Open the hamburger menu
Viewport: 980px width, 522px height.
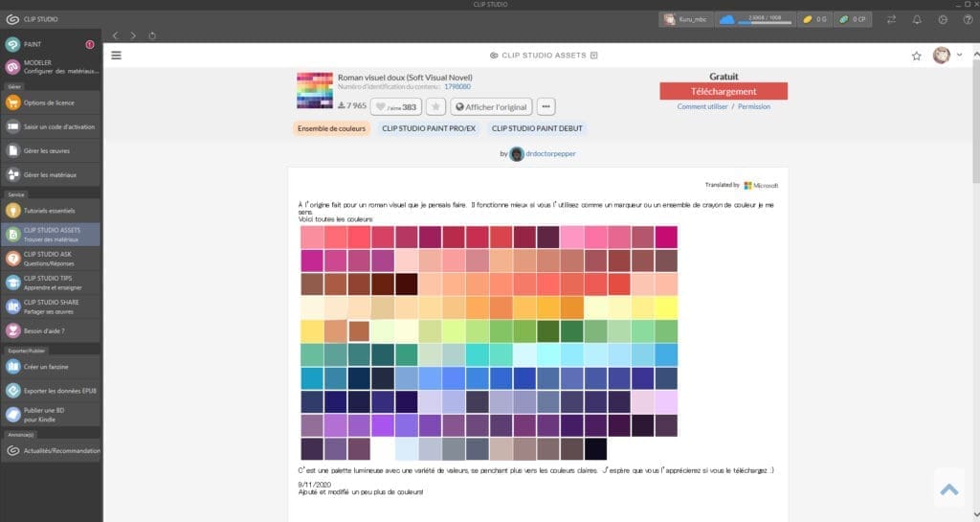[x=116, y=55]
